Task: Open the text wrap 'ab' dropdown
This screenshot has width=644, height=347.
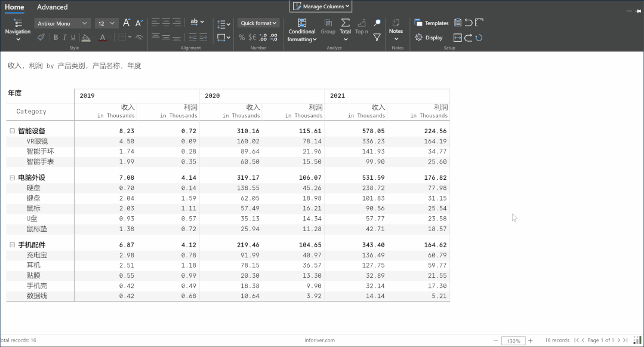Action: click(x=197, y=22)
